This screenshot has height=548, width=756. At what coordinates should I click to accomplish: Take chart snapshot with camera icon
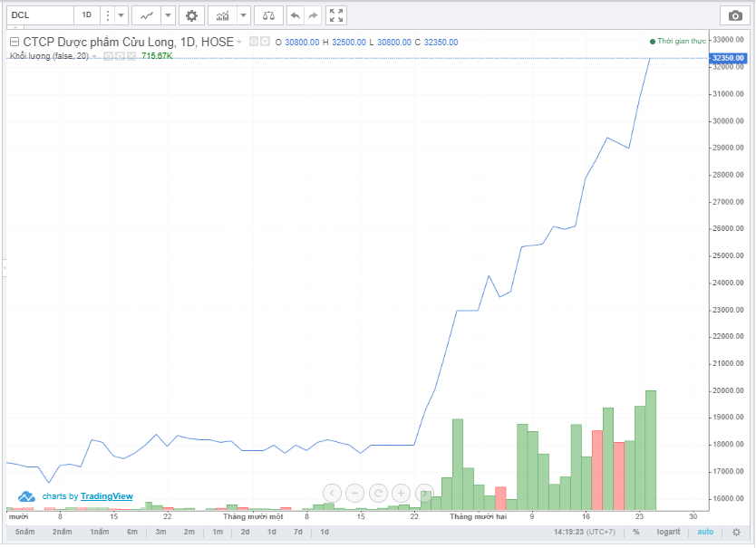735,15
